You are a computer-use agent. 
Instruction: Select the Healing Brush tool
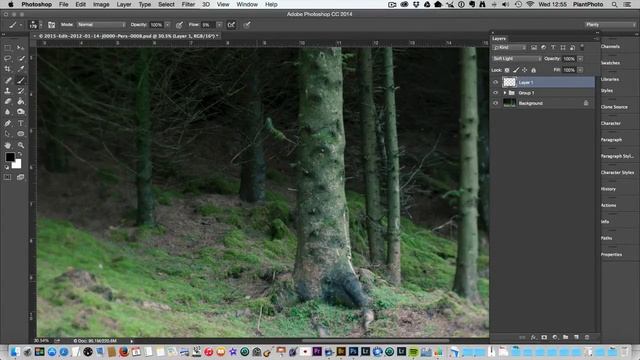tap(8, 80)
